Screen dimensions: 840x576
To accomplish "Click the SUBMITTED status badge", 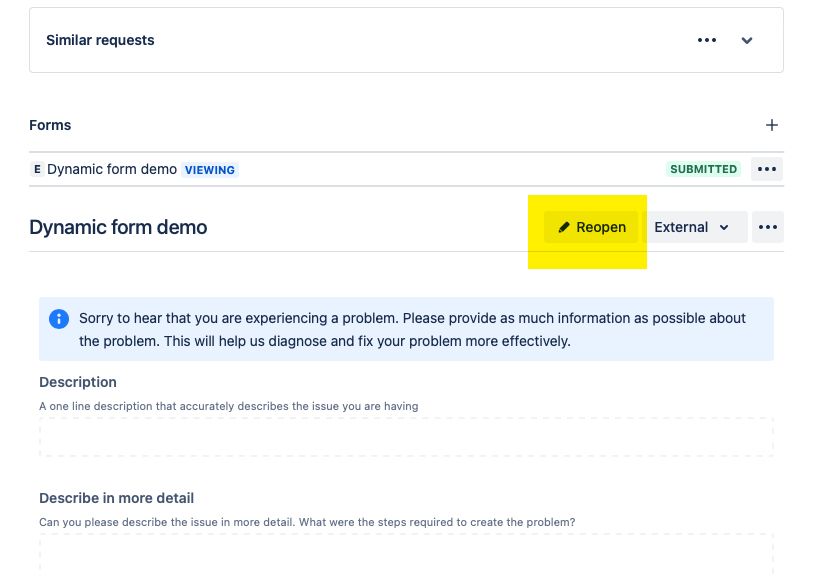I will pos(703,169).
